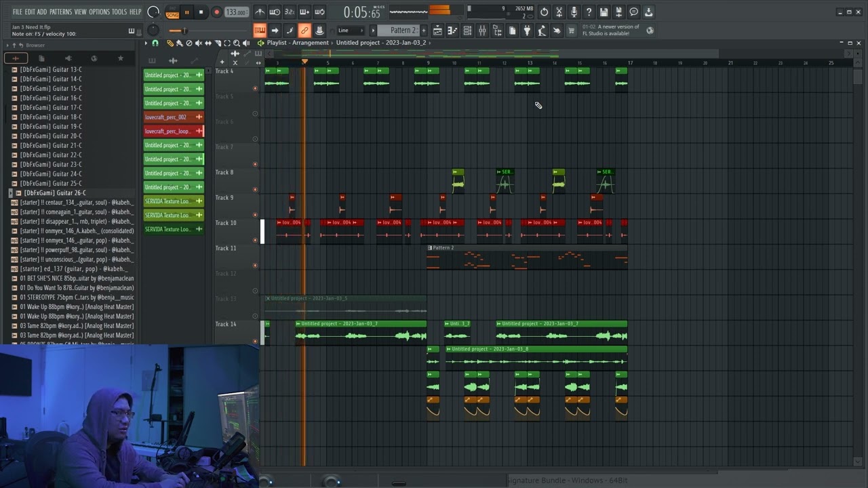Mute Track 10 with its green dot
This screenshot has width=868, height=488.
coord(255,240)
